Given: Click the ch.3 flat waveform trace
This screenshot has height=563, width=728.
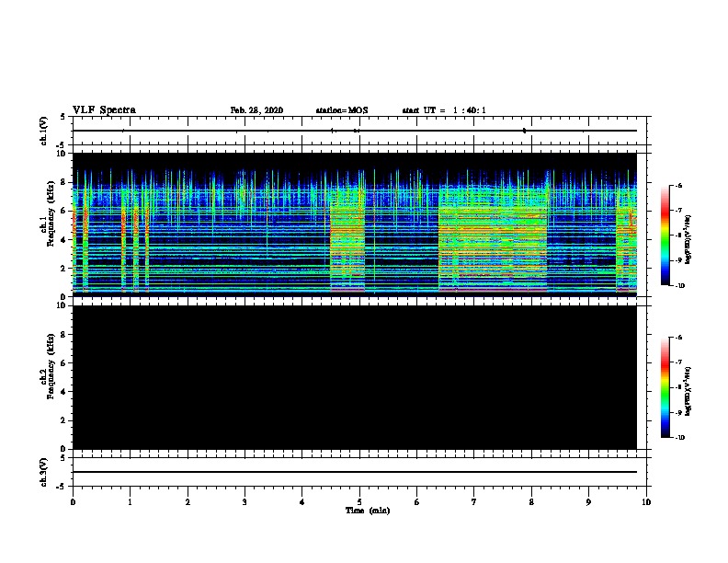Looking at the screenshot, I should pyautogui.click(x=355, y=472).
